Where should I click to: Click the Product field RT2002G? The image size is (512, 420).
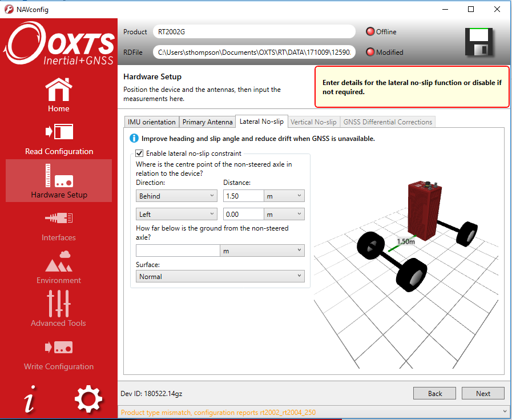(x=254, y=31)
